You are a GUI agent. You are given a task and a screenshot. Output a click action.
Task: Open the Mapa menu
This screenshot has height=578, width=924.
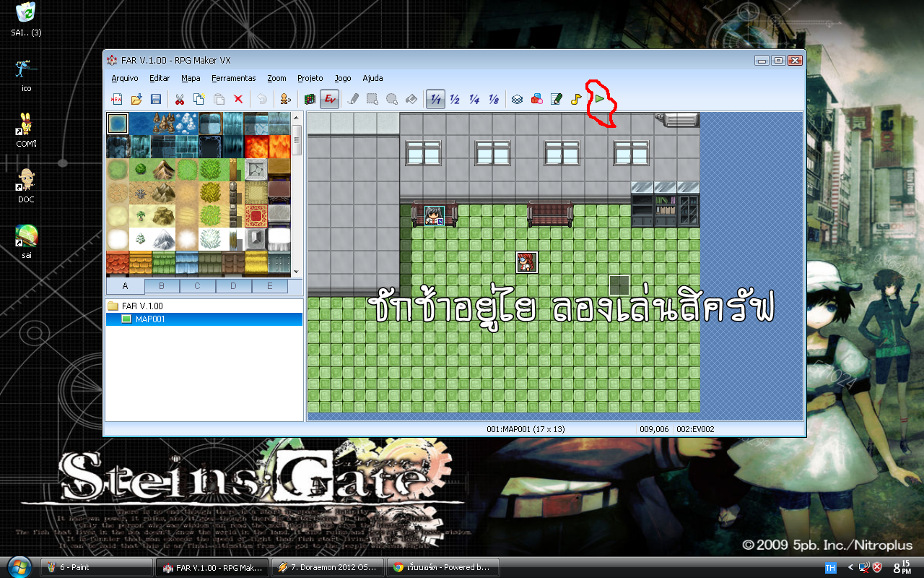(191, 78)
